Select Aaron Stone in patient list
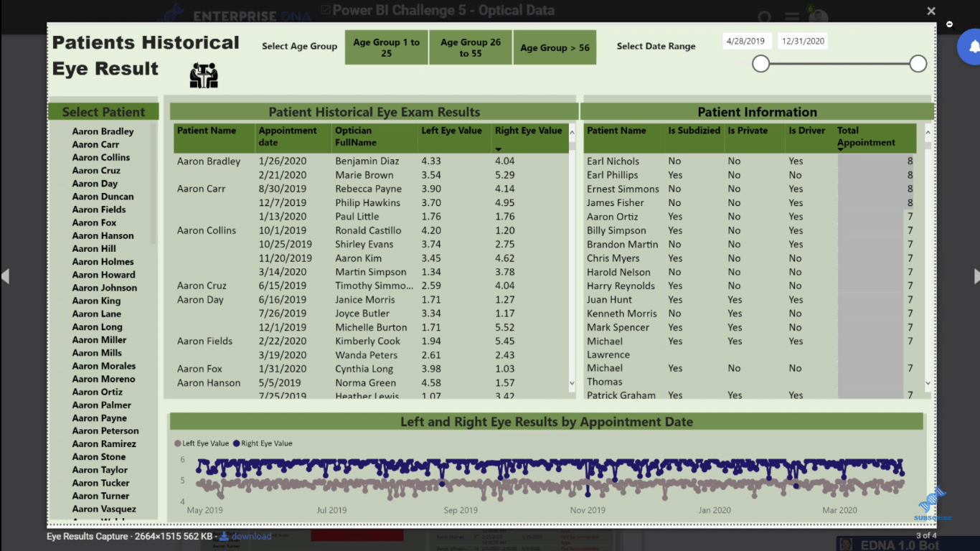 coord(99,457)
